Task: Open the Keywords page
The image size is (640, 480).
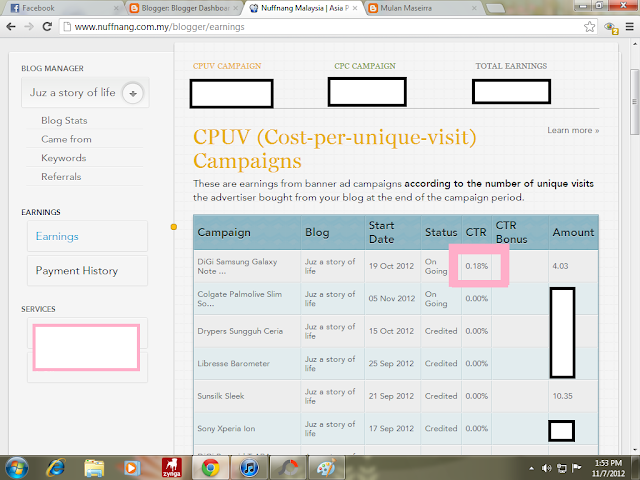Action: (64, 158)
